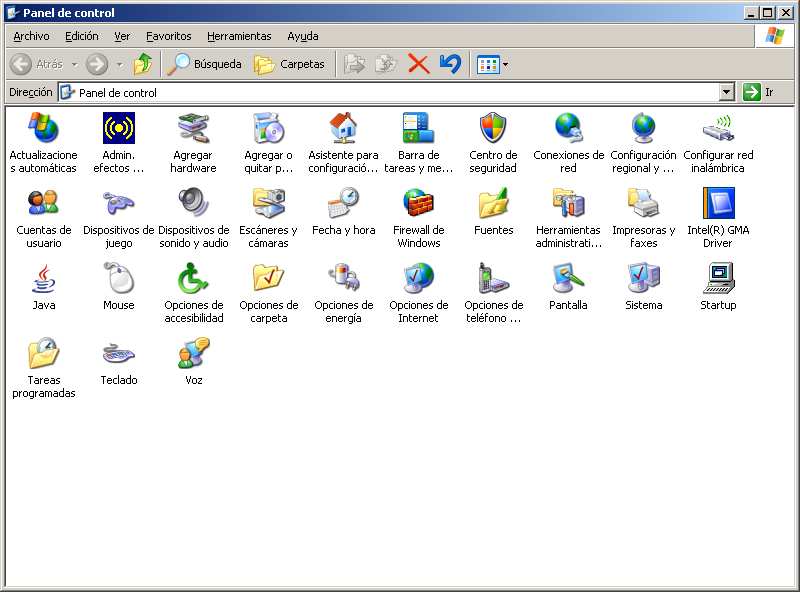The image size is (800, 592).
Task: Open the Java control panel icon
Action: 43,279
